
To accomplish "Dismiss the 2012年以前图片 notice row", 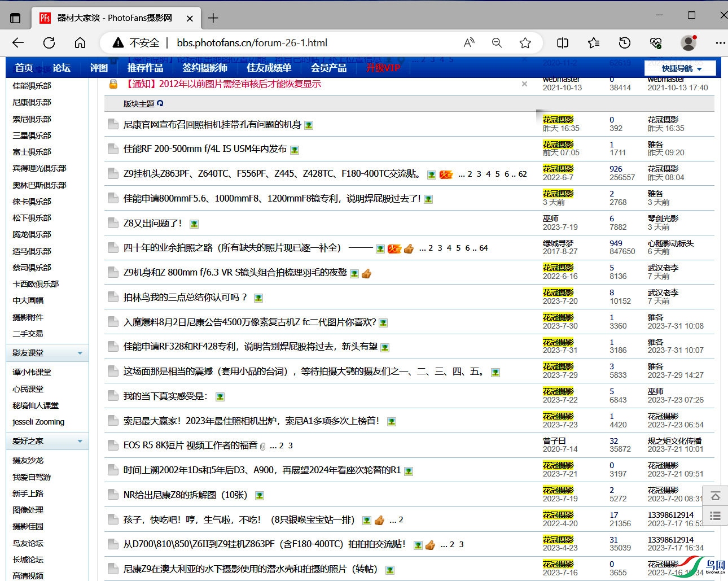I will point(524,84).
